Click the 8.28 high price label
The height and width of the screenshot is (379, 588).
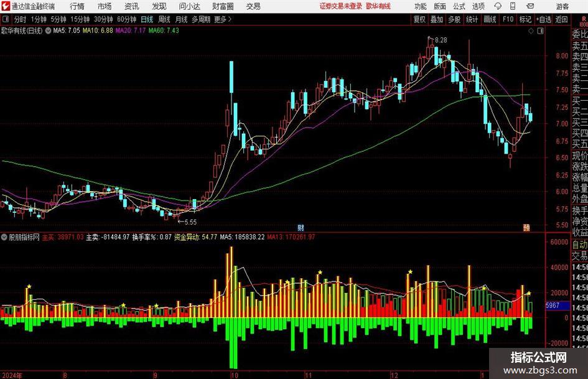coord(441,40)
